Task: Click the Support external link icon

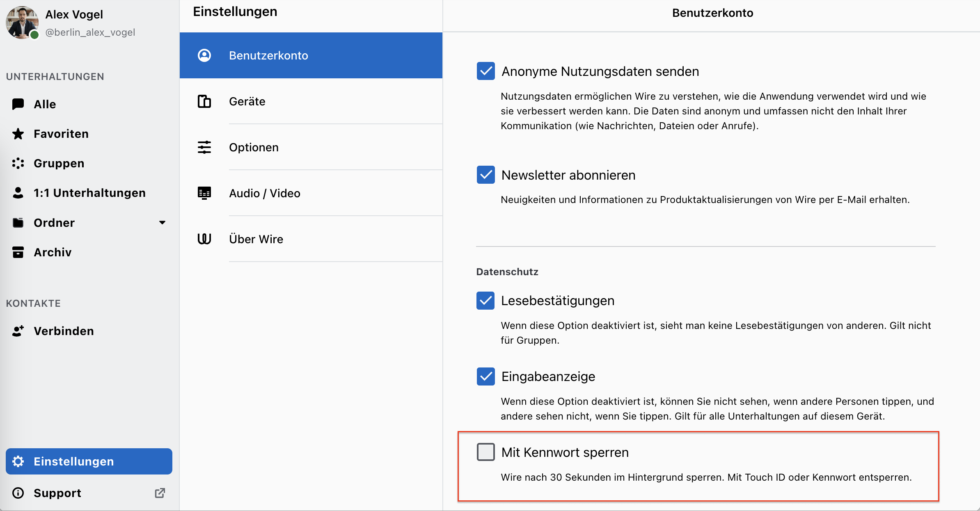Action: [160, 493]
